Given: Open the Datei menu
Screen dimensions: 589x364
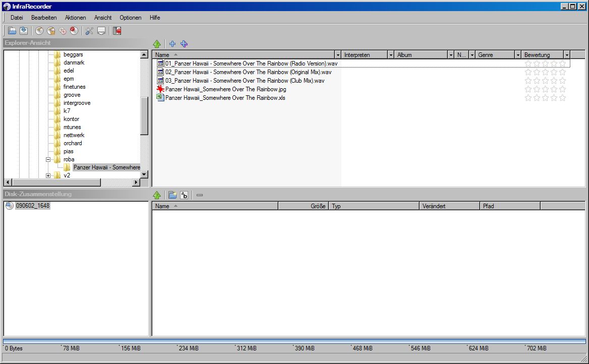Looking at the screenshot, I should (x=17, y=18).
